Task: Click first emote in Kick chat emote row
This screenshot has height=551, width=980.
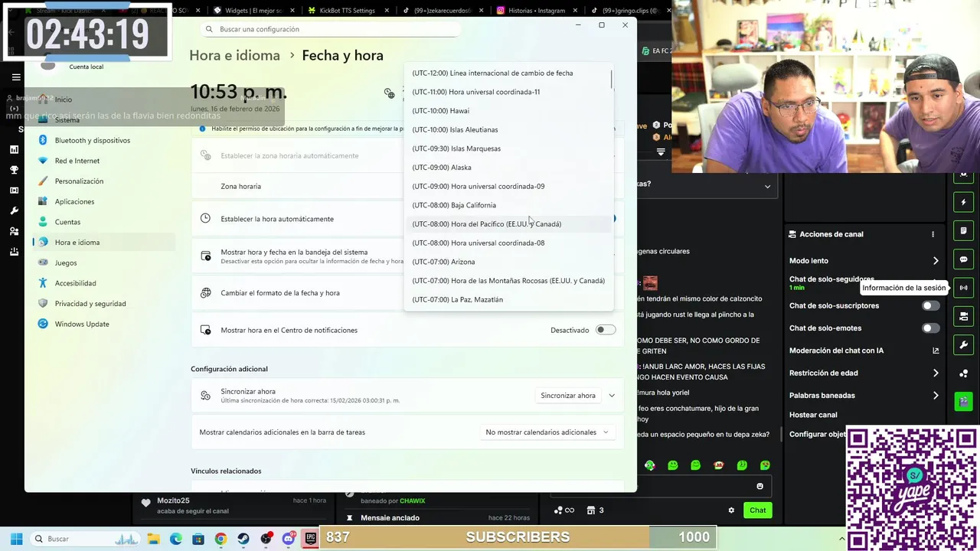Action: [649, 465]
